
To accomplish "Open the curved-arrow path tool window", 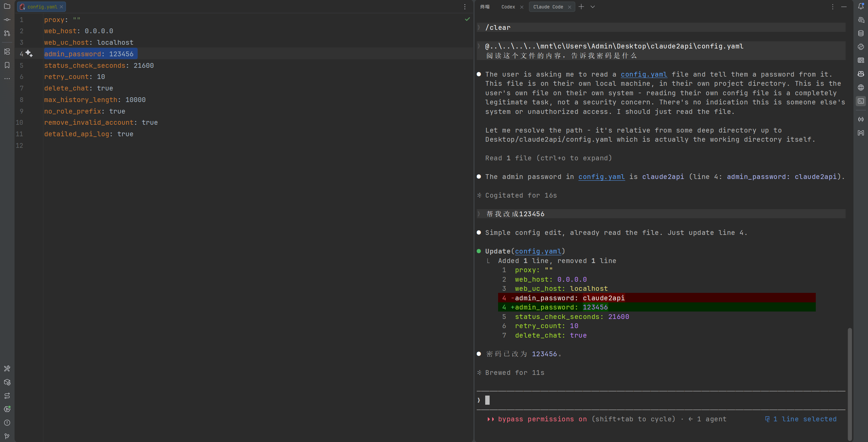I will coord(7,396).
